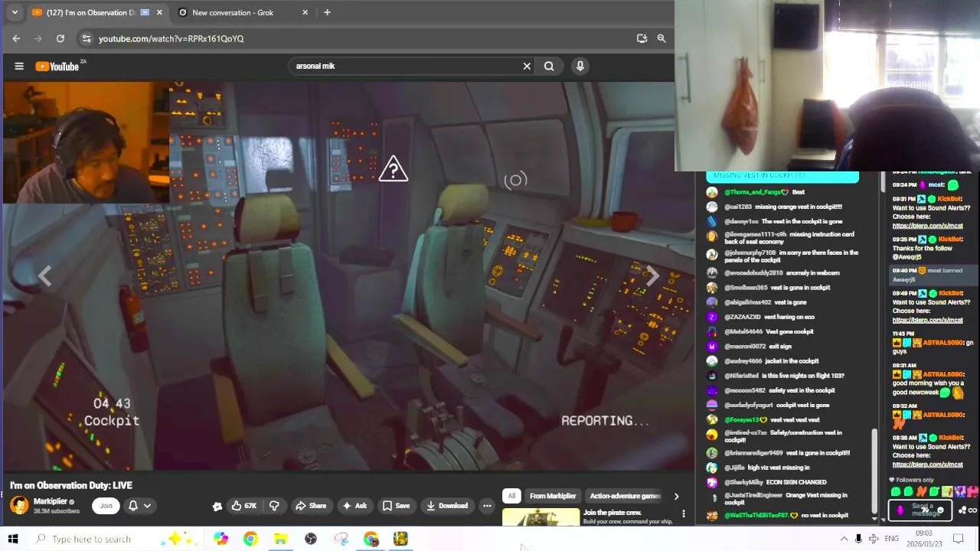Viewport: 980px width, 551px height.
Task: Share the video
Action: point(311,506)
